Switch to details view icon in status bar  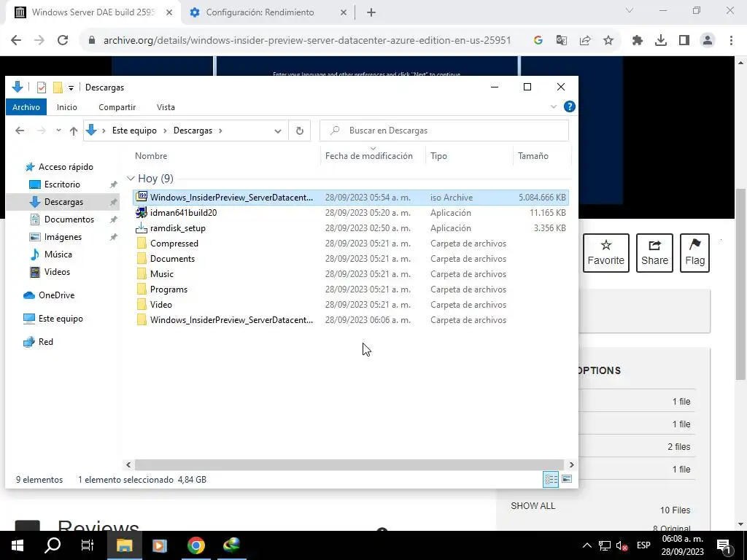click(x=551, y=480)
